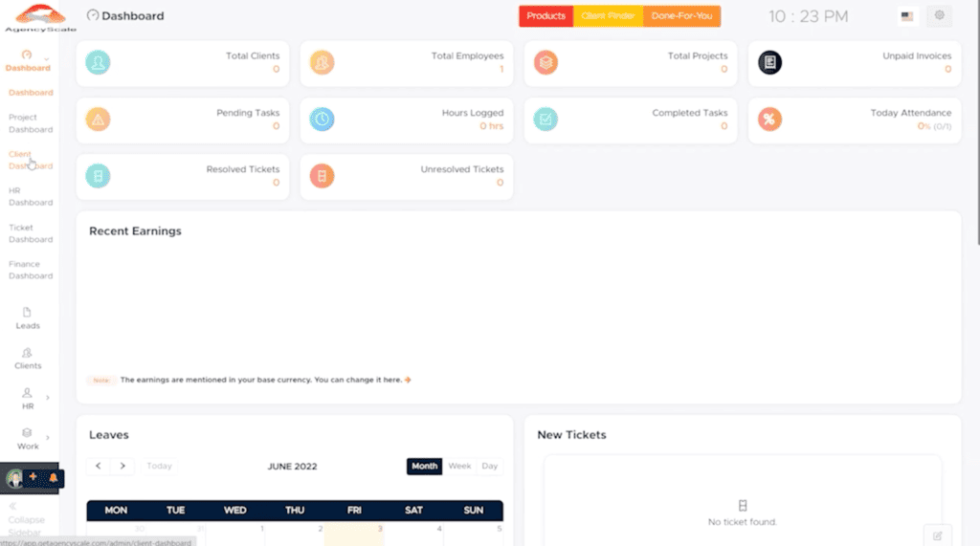Screen dimensions: 980x546
Task: Click the orange arrow after change it here
Action: tap(408, 380)
